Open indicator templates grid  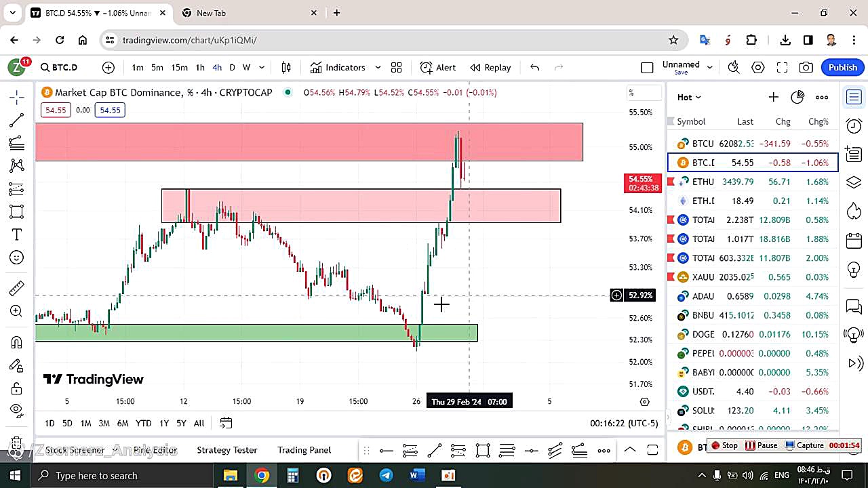click(397, 67)
